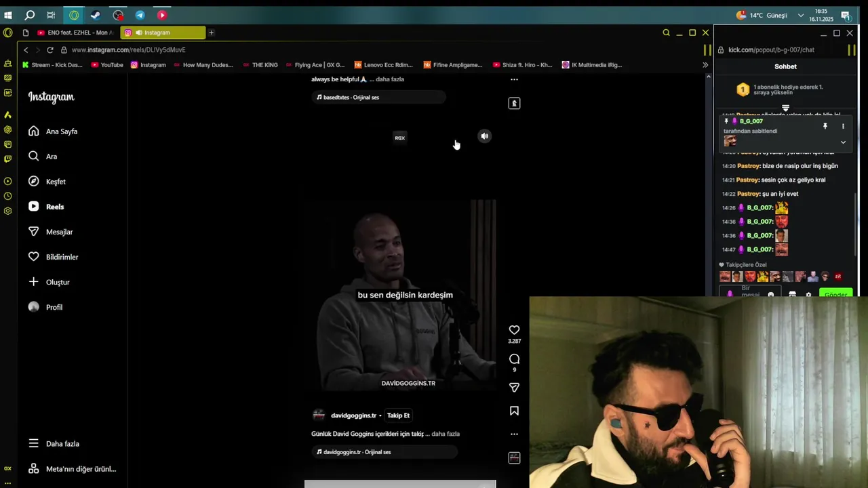Open Twitch icon in Opera sidebar
868x488 pixels.
(7, 159)
